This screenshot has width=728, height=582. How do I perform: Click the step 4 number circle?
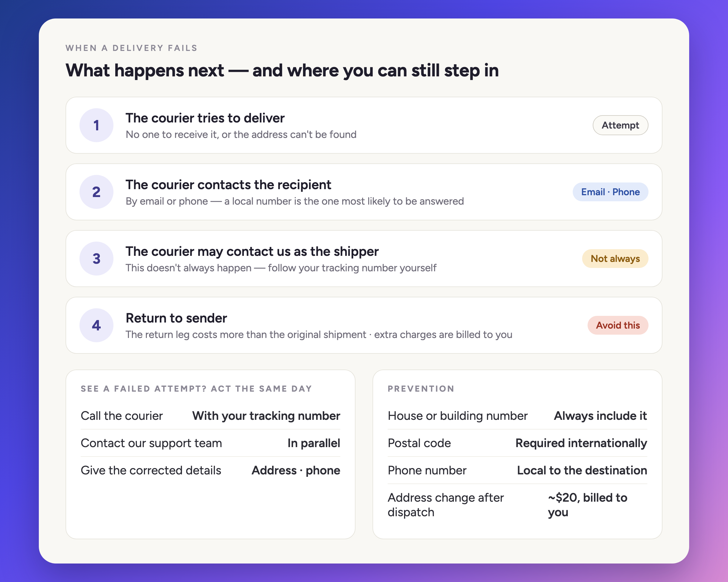tap(96, 325)
